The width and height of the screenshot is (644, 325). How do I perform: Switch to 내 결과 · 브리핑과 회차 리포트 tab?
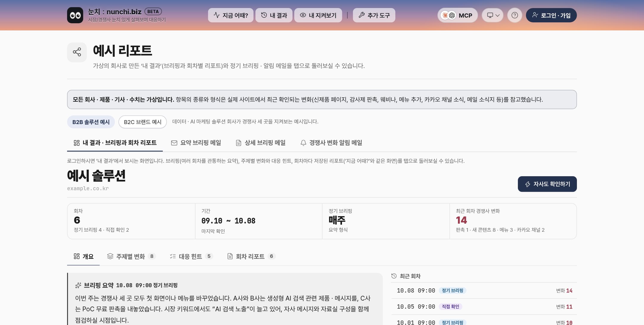pyautogui.click(x=115, y=143)
